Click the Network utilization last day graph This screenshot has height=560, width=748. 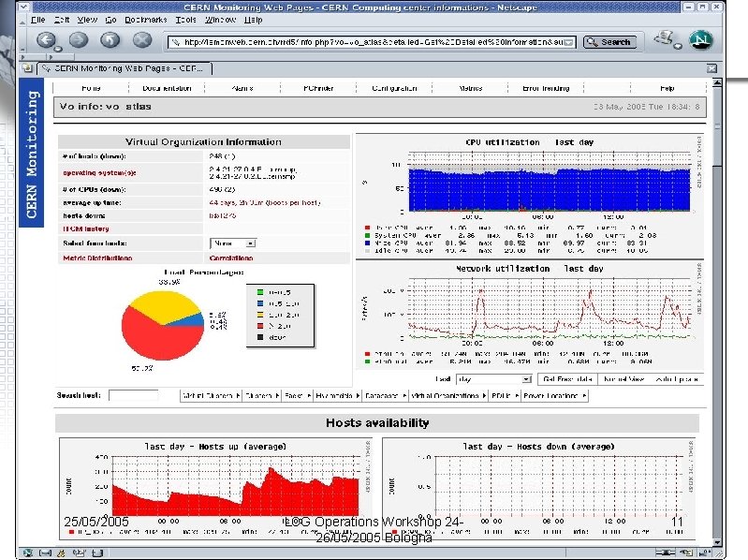click(x=530, y=314)
